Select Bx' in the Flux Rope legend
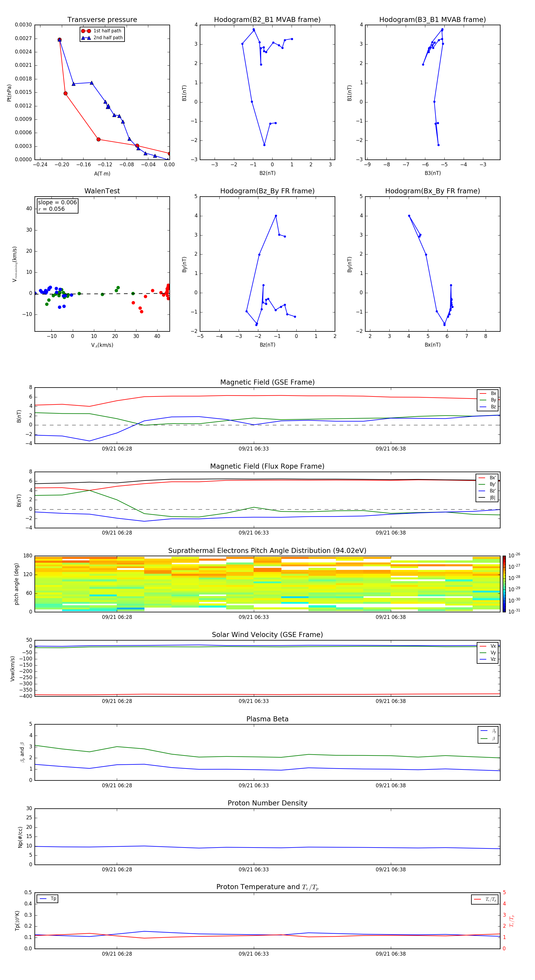Image resolution: width=535 pixels, height=980 pixels. point(487,478)
